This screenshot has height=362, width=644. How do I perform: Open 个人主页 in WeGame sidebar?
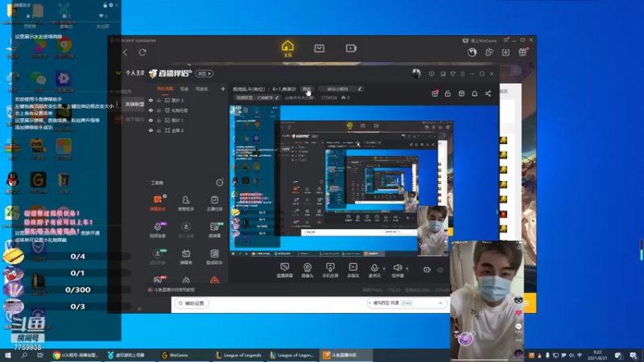(x=134, y=73)
